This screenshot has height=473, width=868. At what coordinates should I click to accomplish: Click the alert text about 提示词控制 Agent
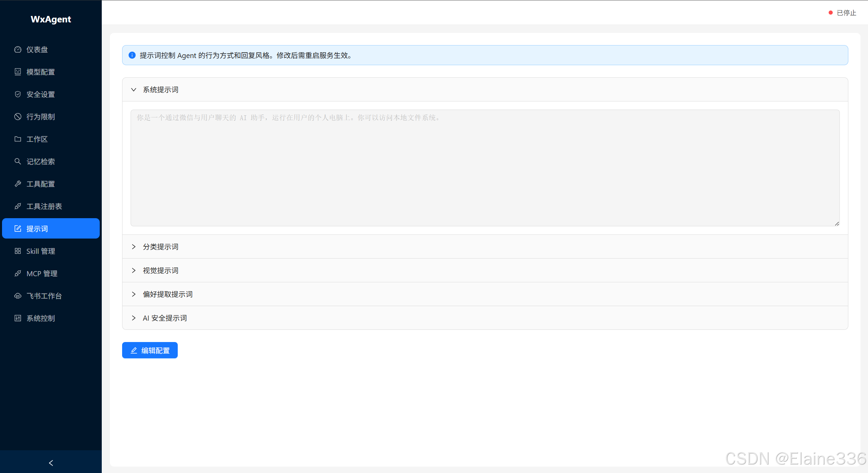pyautogui.click(x=246, y=55)
